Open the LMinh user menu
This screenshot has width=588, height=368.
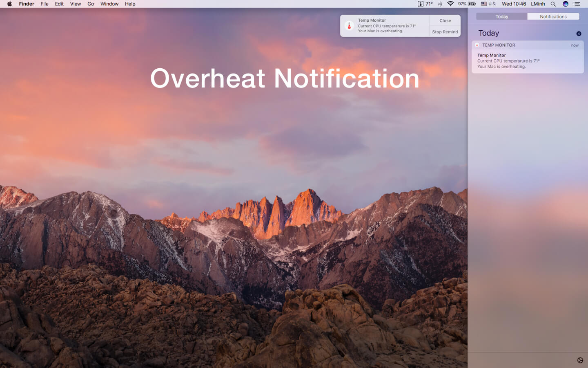[538, 4]
